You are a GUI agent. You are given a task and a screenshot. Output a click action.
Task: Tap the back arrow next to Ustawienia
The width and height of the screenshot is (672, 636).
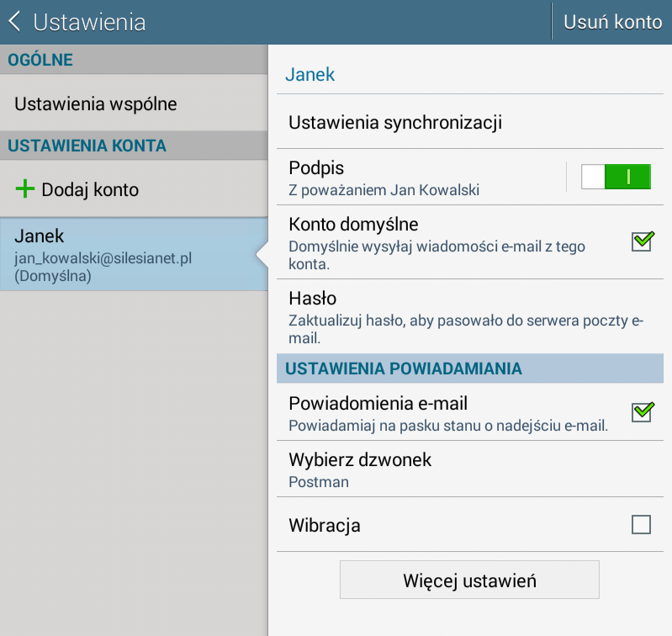[x=14, y=22]
